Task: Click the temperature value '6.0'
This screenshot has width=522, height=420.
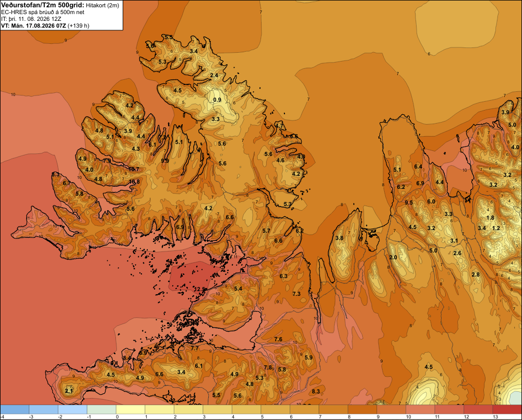Action: pyautogui.click(x=431, y=201)
